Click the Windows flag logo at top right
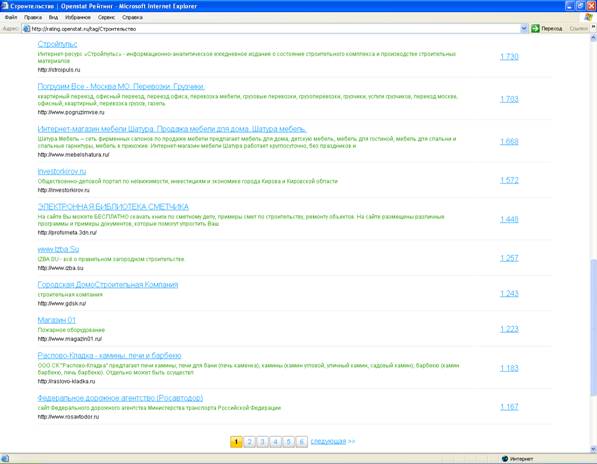The width and height of the screenshot is (597, 464). click(x=589, y=17)
